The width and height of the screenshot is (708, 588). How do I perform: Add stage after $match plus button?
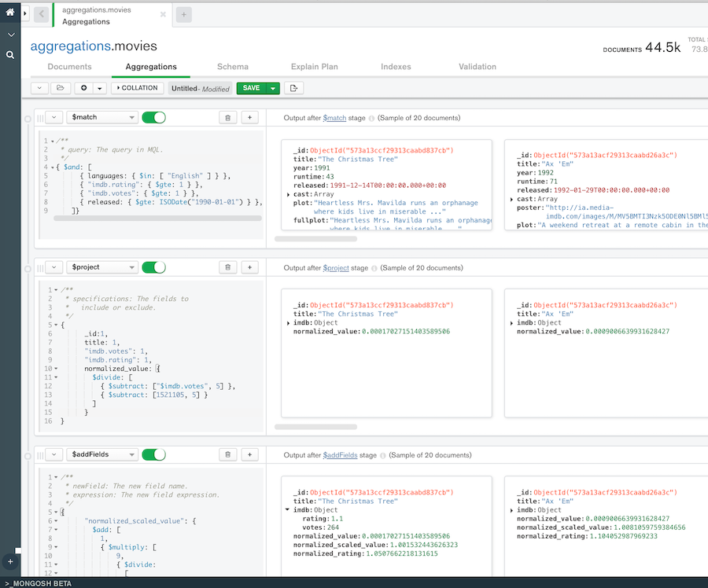(x=249, y=118)
